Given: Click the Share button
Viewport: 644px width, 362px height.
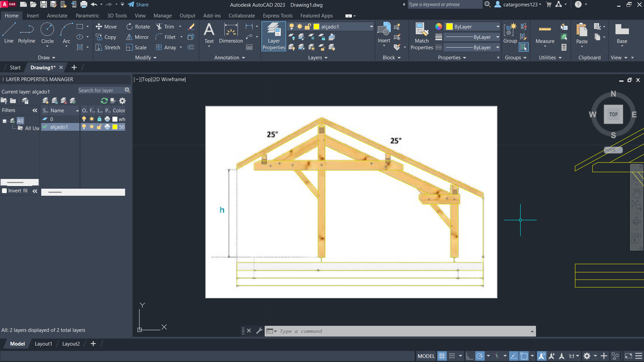Looking at the screenshot, I should (x=138, y=5).
